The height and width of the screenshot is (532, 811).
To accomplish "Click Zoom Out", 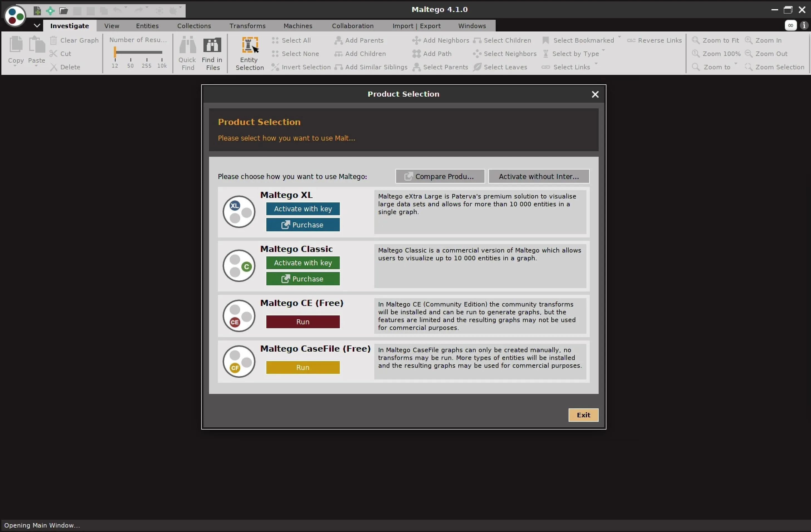I will [766, 53].
